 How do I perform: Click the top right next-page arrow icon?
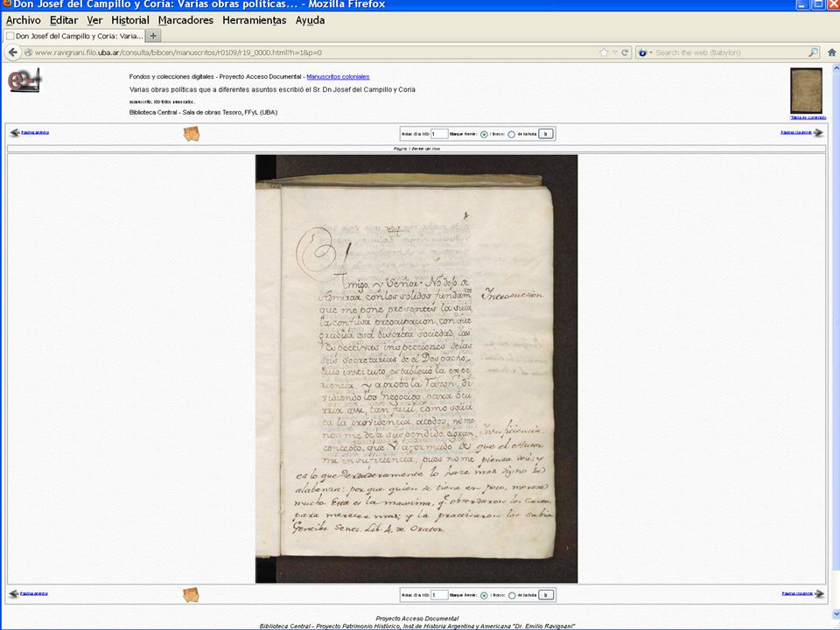818,132
